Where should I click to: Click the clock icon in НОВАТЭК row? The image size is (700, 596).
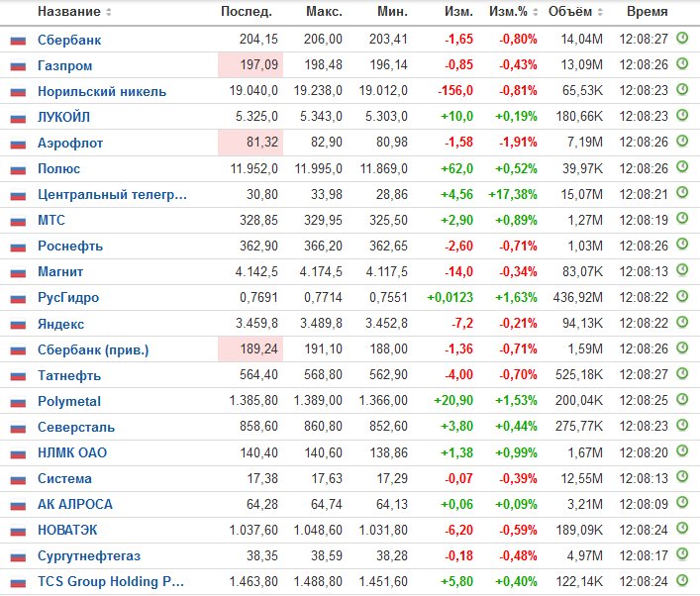coord(682,529)
